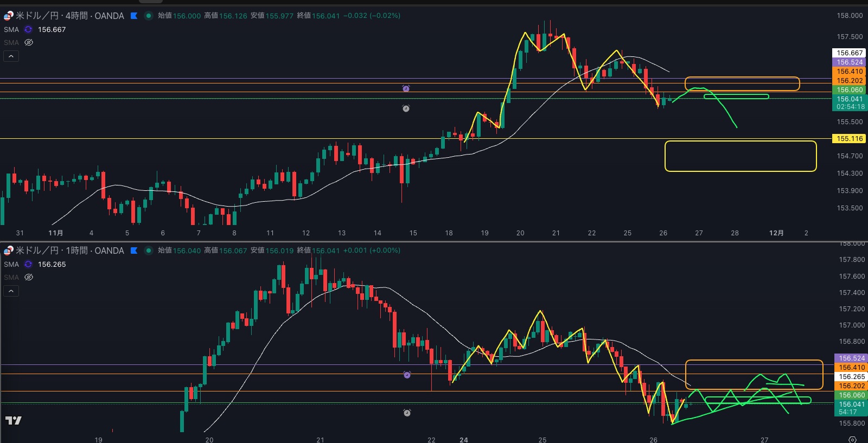The width and height of the screenshot is (868, 443).
Task: Click the SMA refresh icon on 1-hour chart
Action: point(28,264)
